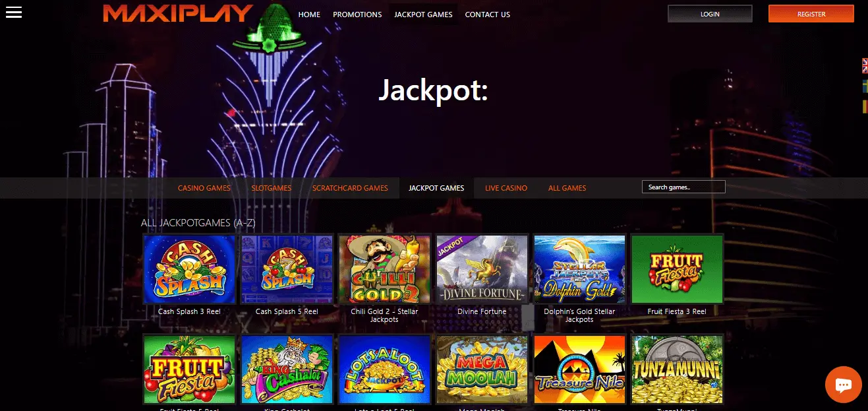Select the Swedish flag language icon
Viewport: 868px width, 411px height.
coord(865,86)
